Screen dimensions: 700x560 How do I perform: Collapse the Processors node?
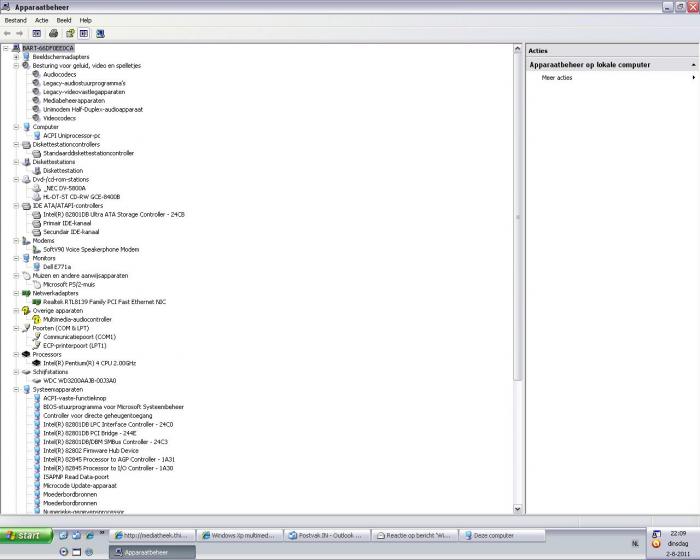[x=16, y=355]
